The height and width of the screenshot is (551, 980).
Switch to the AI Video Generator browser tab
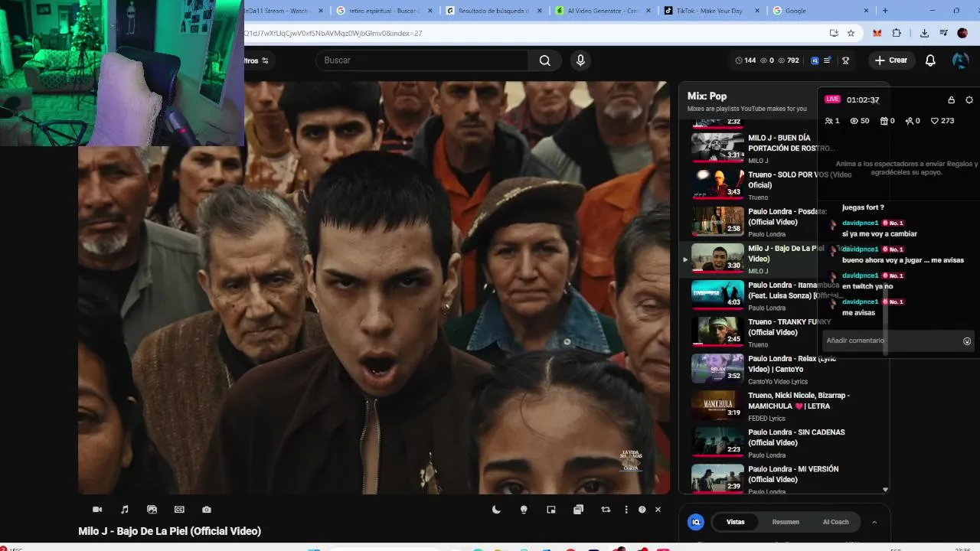point(603,11)
